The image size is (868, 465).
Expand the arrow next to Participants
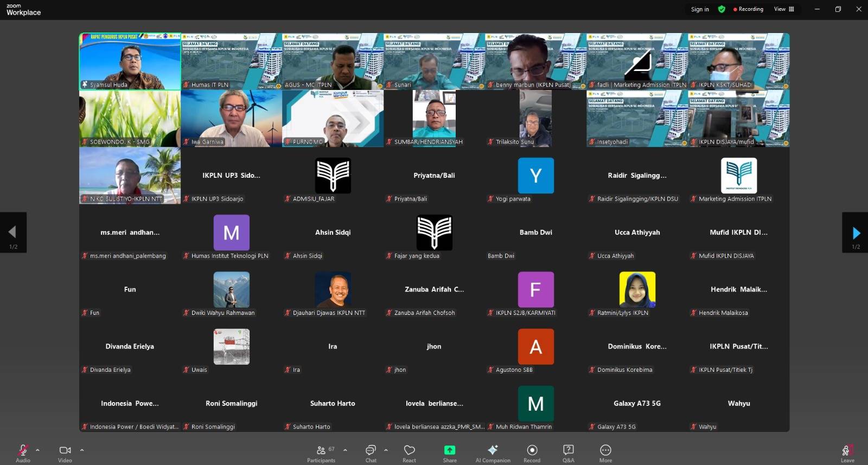pos(345,450)
